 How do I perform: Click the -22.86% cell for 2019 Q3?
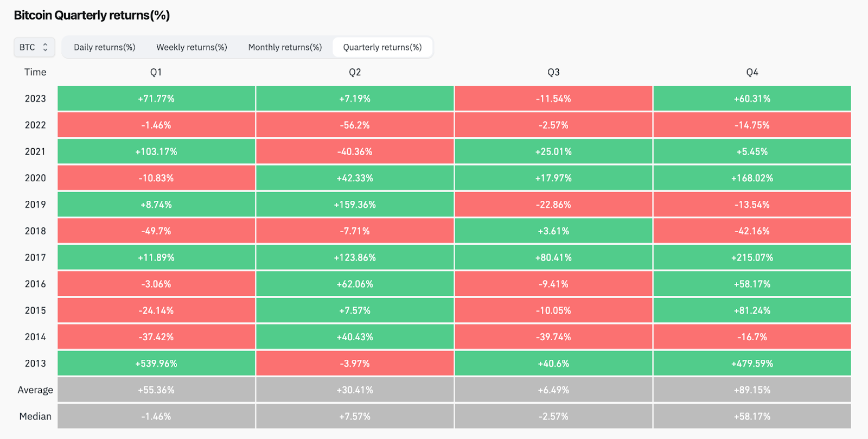(x=553, y=205)
